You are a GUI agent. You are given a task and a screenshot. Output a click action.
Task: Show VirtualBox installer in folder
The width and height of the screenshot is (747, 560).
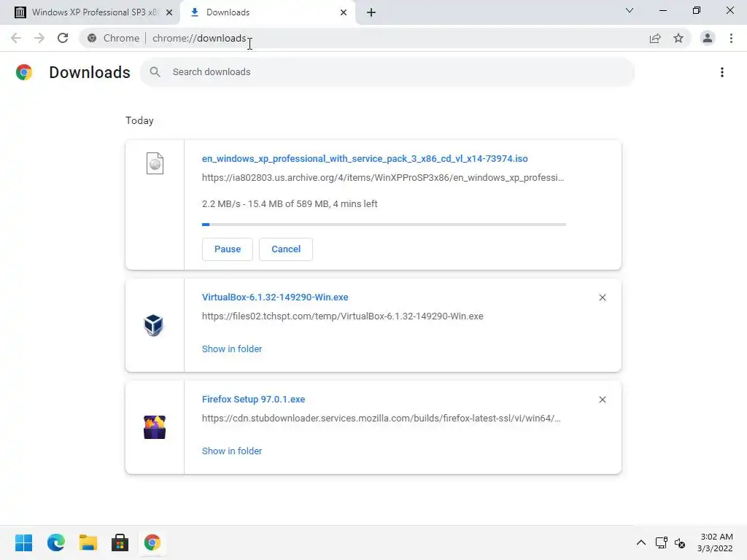point(232,349)
